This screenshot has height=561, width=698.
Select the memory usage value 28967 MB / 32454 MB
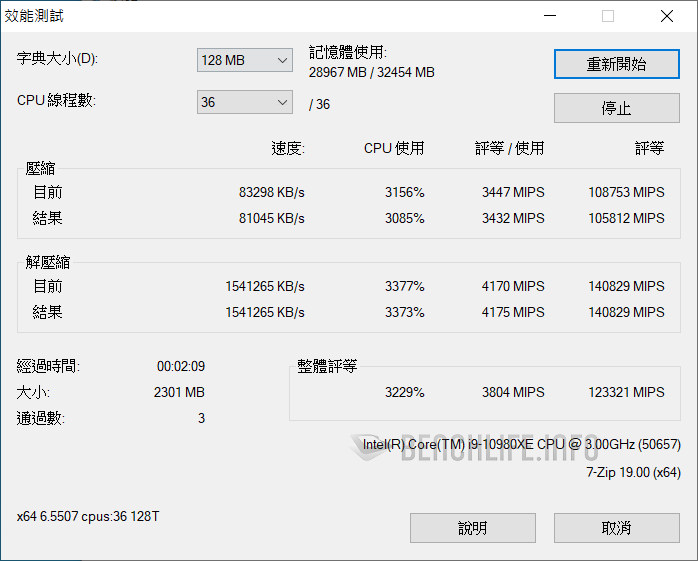coord(372,72)
